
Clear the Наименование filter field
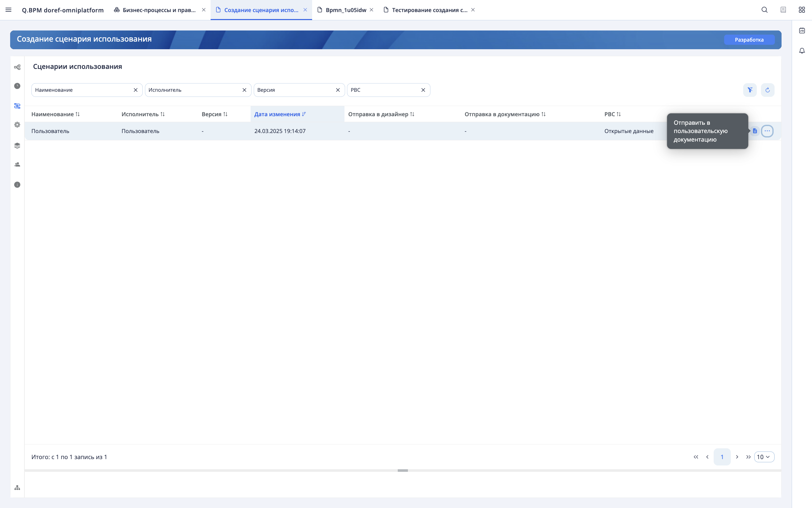[135, 90]
